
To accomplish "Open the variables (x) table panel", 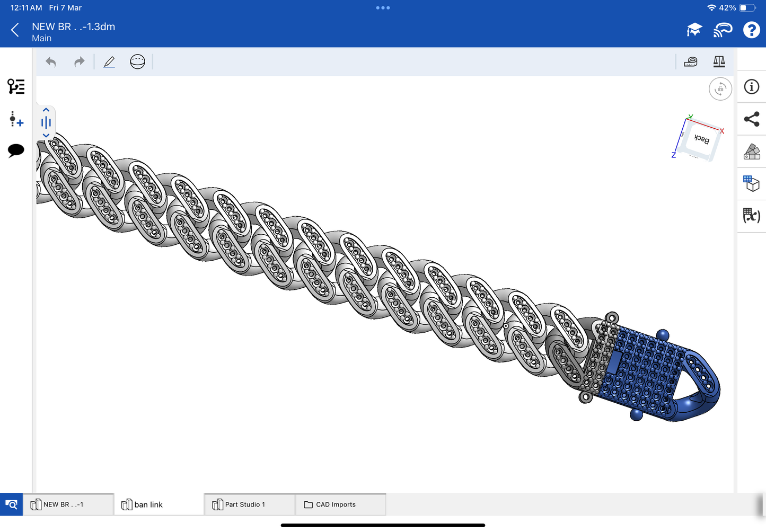I will tap(751, 216).
